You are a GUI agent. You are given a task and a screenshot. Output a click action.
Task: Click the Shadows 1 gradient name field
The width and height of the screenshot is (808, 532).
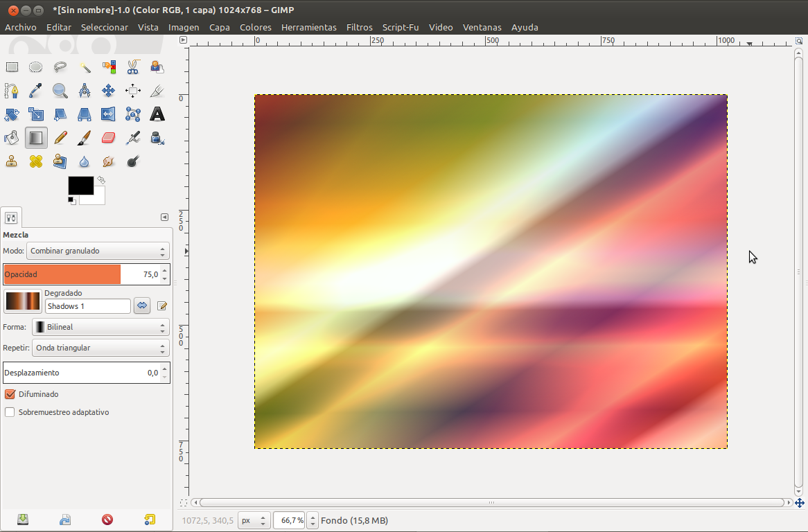(87, 306)
